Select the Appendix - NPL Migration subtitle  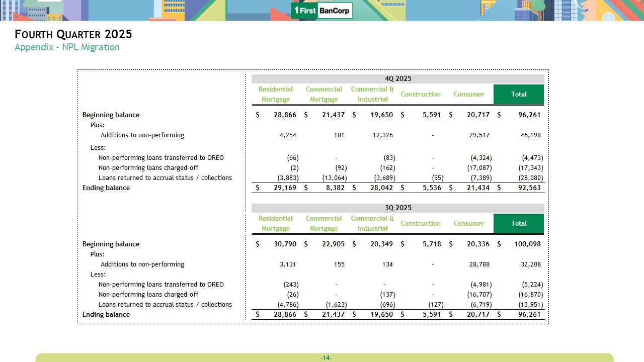point(67,47)
